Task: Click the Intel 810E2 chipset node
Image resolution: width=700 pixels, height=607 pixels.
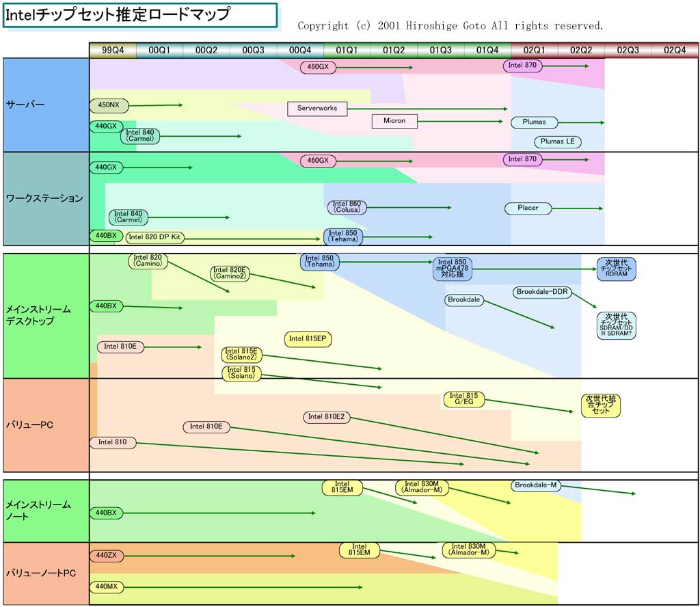Action: click(x=327, y=417)
